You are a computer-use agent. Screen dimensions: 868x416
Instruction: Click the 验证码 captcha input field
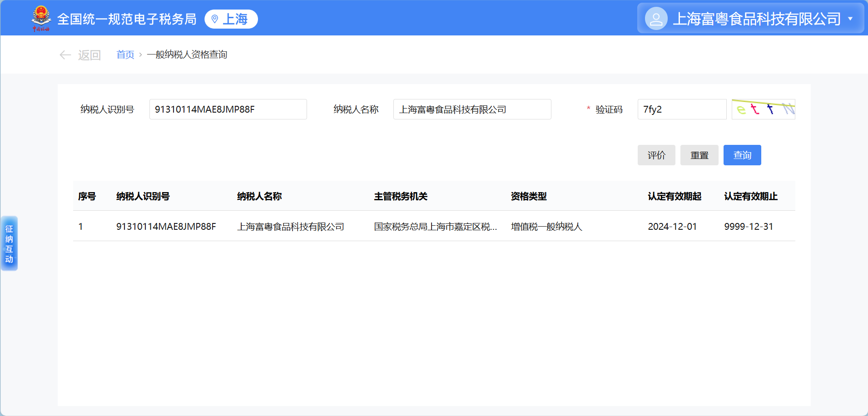tap(681, 109)
